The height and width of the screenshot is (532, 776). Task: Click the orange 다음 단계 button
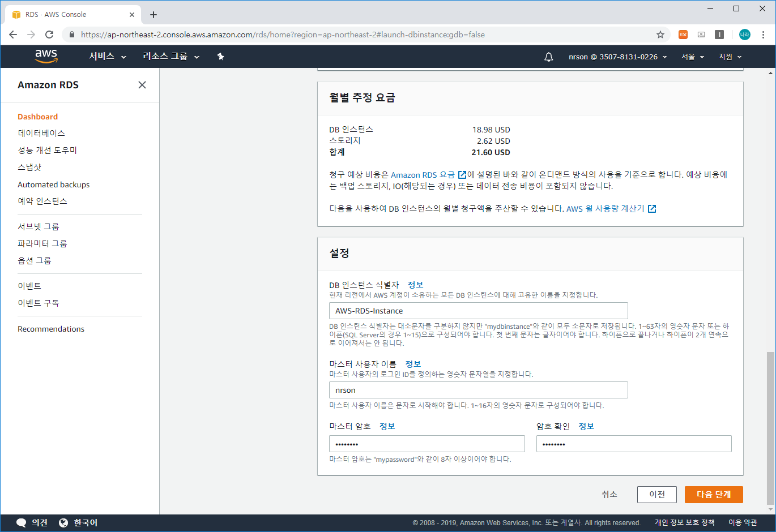(714, 495)
